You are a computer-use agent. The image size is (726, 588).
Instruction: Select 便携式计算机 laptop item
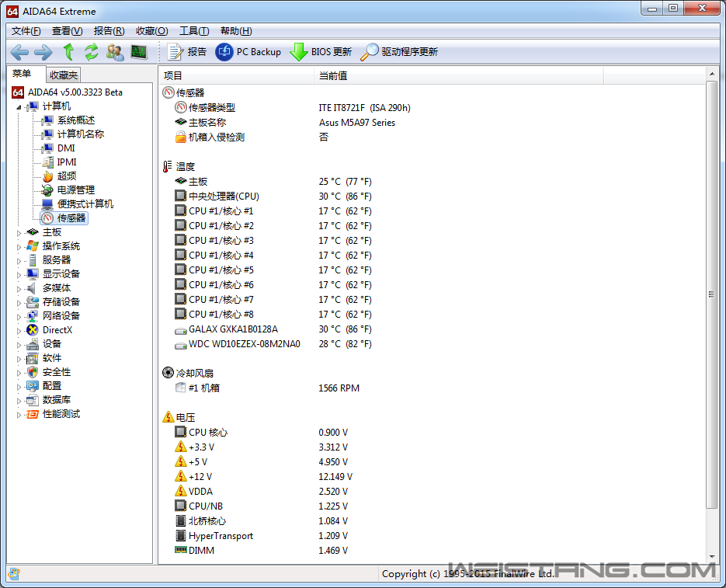(x=85, y=204)
